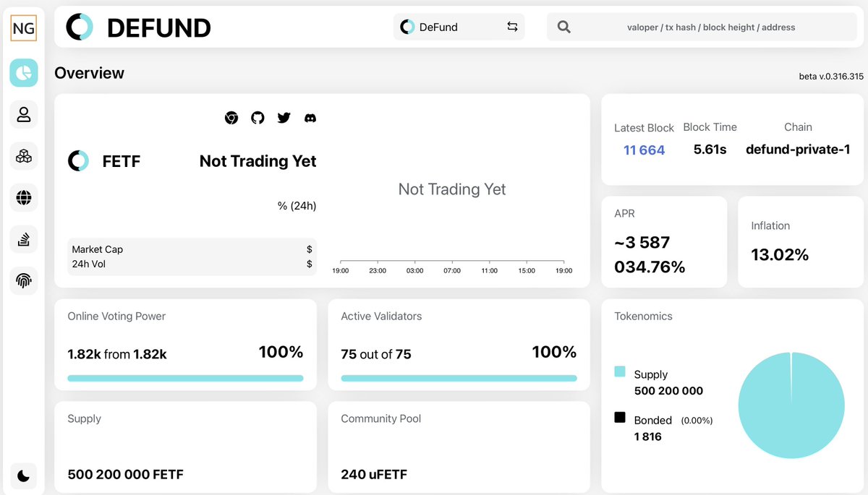Open the website Chrome icon link
This screenshot has width=868, height=495.
coord(231,118)
